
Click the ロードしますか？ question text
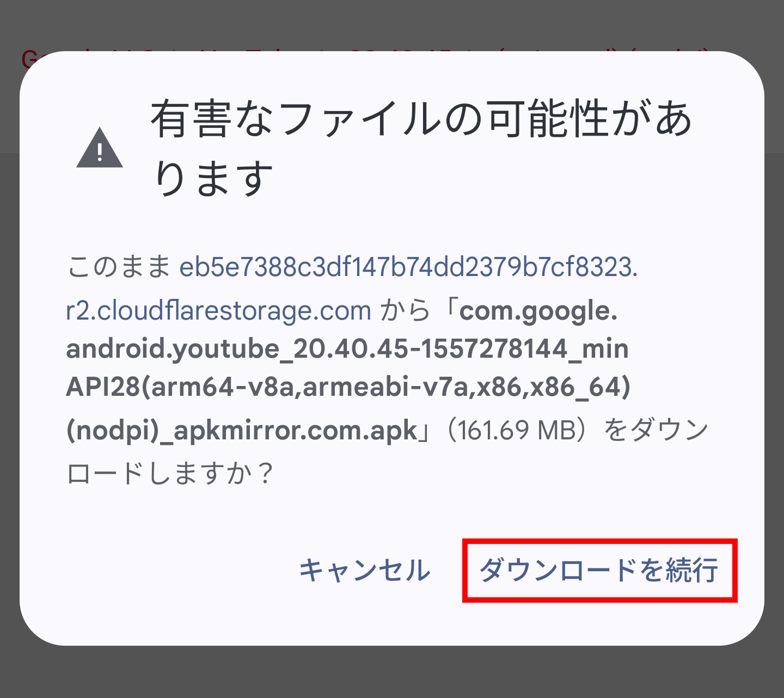tap(170, 474)
